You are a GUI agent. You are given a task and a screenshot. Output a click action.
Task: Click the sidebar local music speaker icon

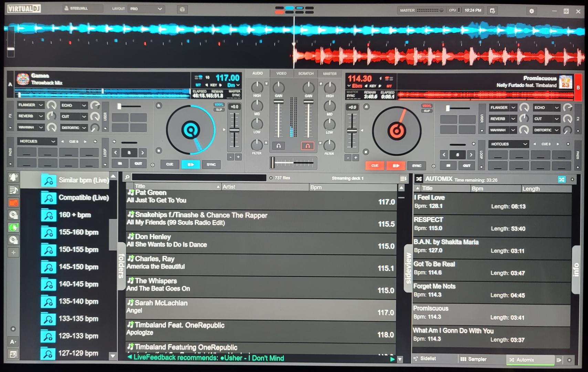[13, 177]
